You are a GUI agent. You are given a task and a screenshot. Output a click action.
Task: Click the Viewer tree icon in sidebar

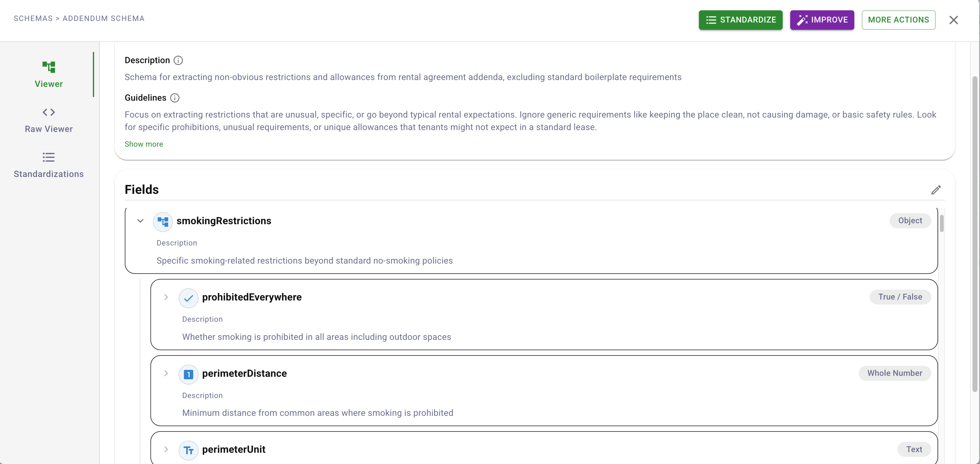click(49, 67)
